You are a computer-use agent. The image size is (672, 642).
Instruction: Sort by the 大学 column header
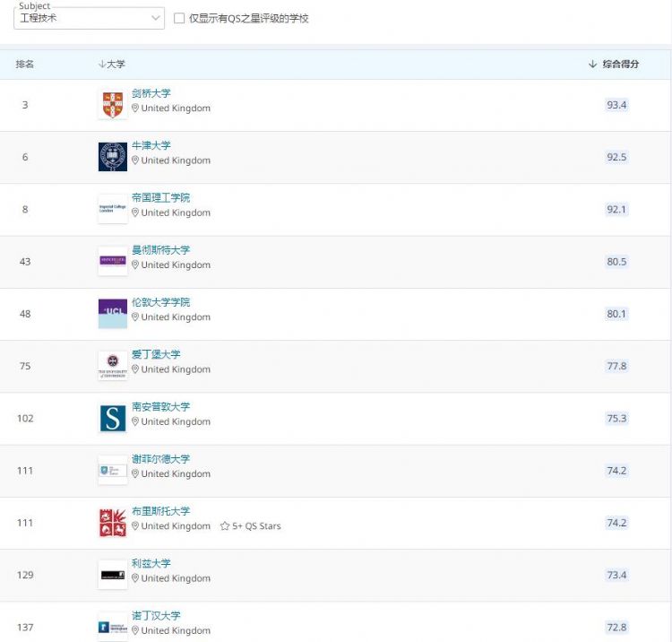pos(112,65)
